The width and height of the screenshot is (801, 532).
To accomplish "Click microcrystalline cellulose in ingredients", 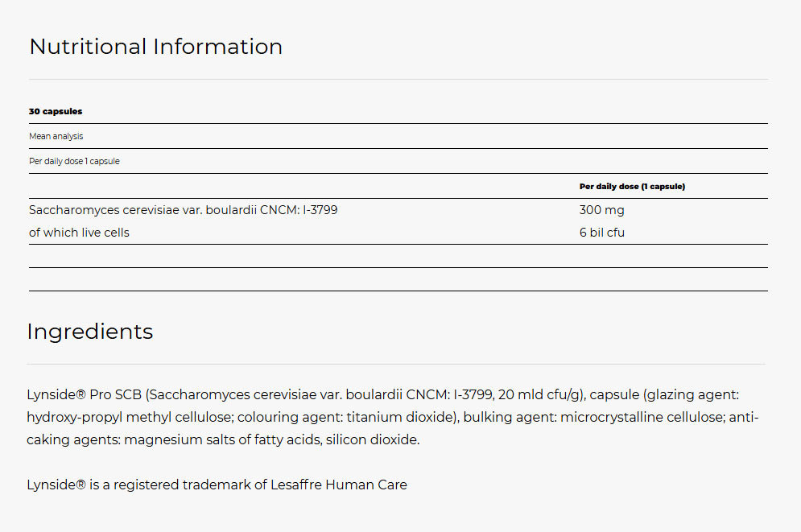I will pyautogui.click(x=642, y=417).
